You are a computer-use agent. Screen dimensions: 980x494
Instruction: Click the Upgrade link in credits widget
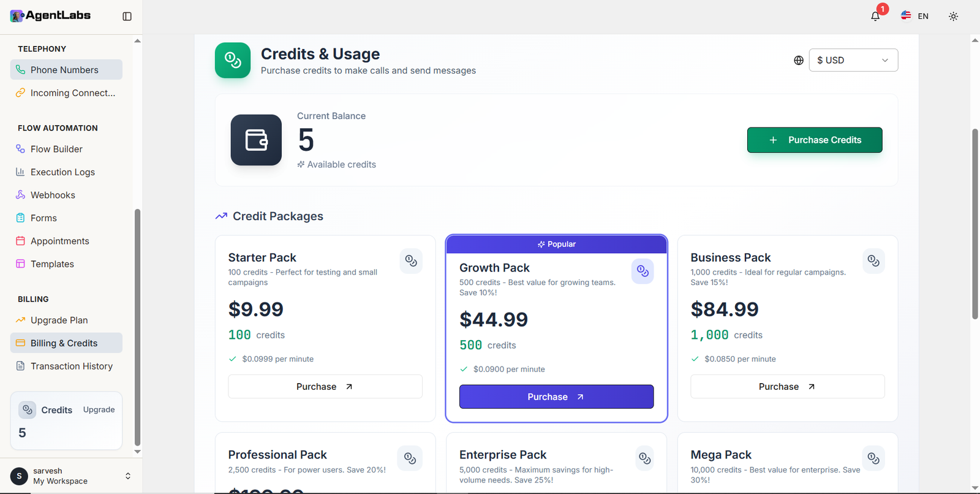pyautogui.click(x=99, y=409)
